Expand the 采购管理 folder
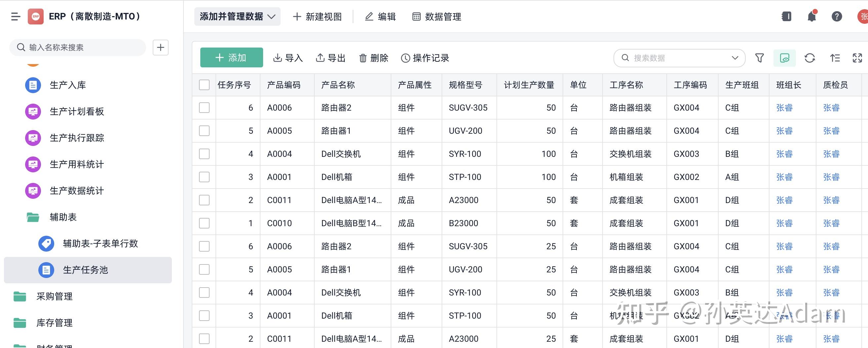Viewport: 868px width, 348px height. (20, 296)
